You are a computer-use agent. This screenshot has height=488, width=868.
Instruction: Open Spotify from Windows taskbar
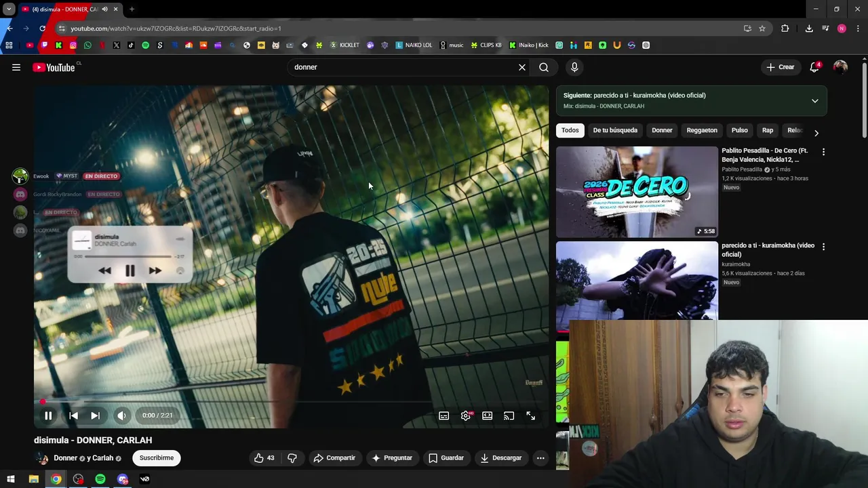point(100,479)
